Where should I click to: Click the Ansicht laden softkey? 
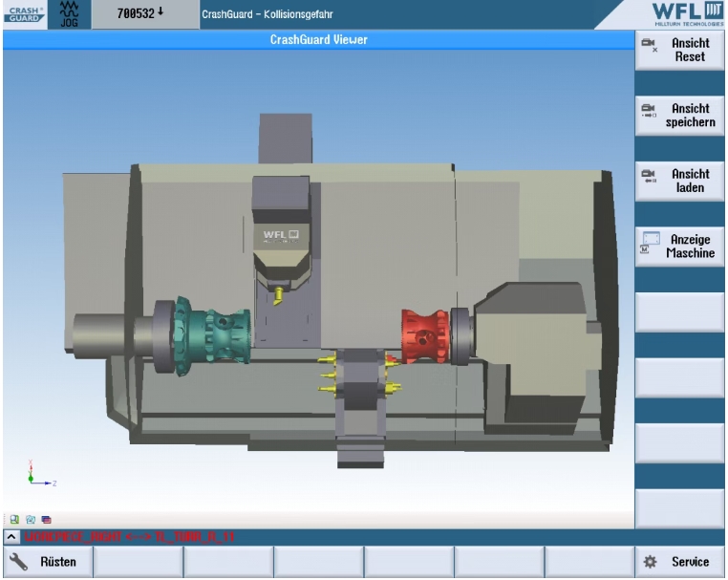679,182
